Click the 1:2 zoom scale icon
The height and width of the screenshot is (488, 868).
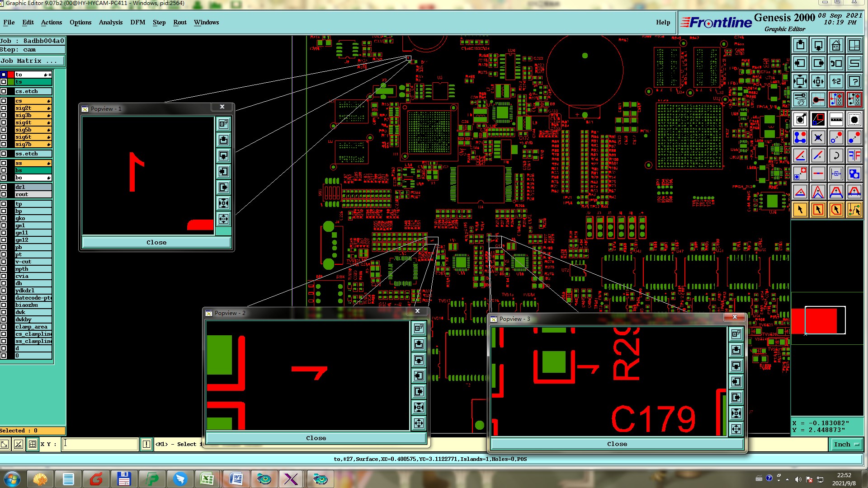click(836, 82)
